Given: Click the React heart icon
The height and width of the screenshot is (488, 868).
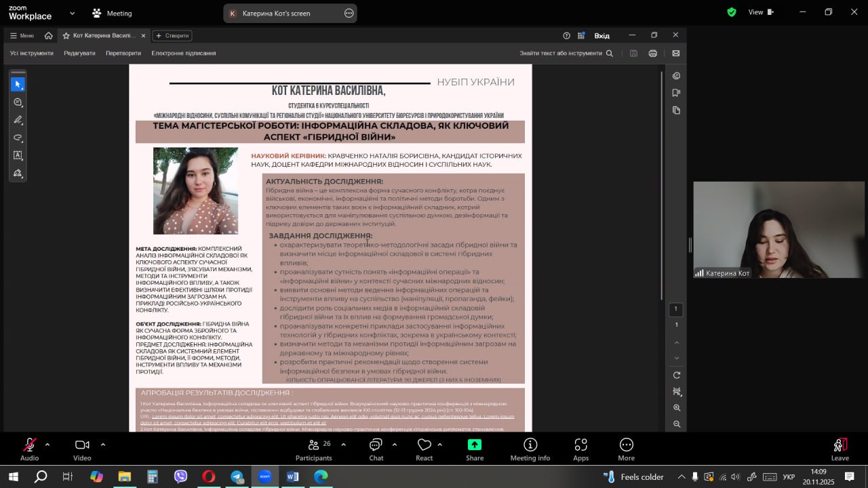Looking at the screenshot, I should click(x=424, y=449).
